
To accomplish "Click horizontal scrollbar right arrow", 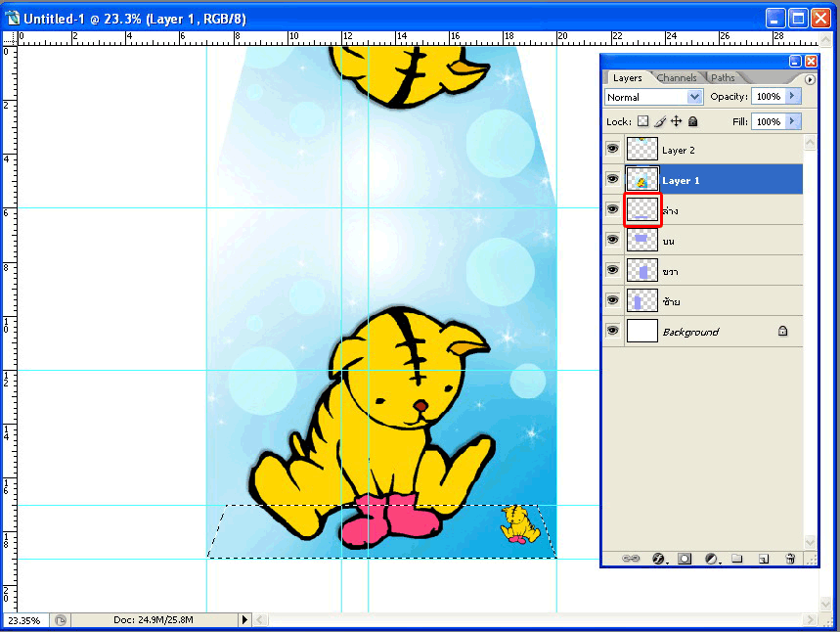I will [810, 620].
